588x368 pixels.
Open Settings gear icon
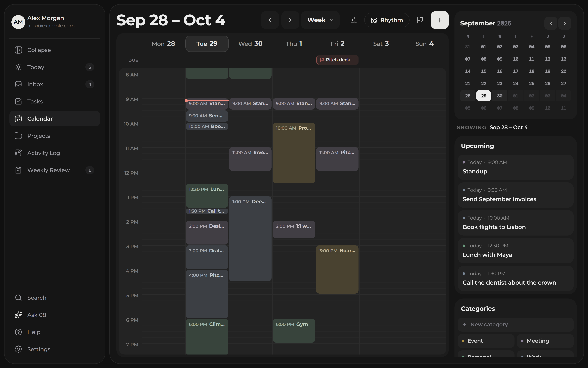pos(19,349)
